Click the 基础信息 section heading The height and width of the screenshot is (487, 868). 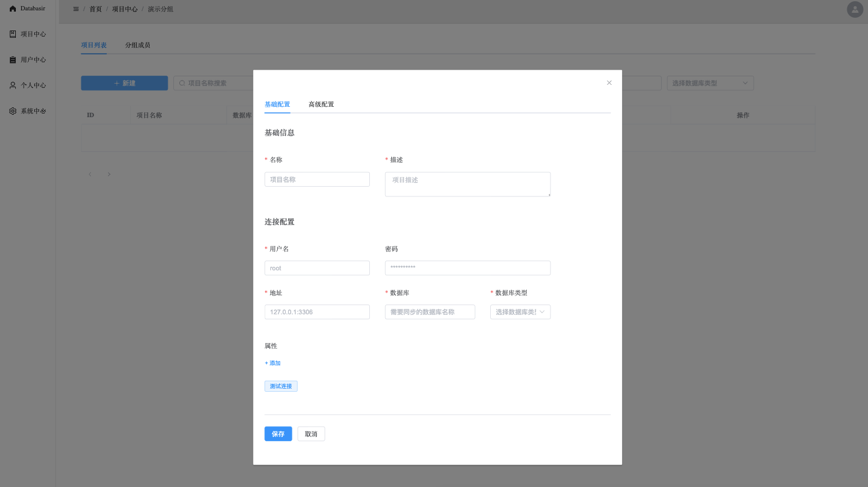click(x=280, y=132)
